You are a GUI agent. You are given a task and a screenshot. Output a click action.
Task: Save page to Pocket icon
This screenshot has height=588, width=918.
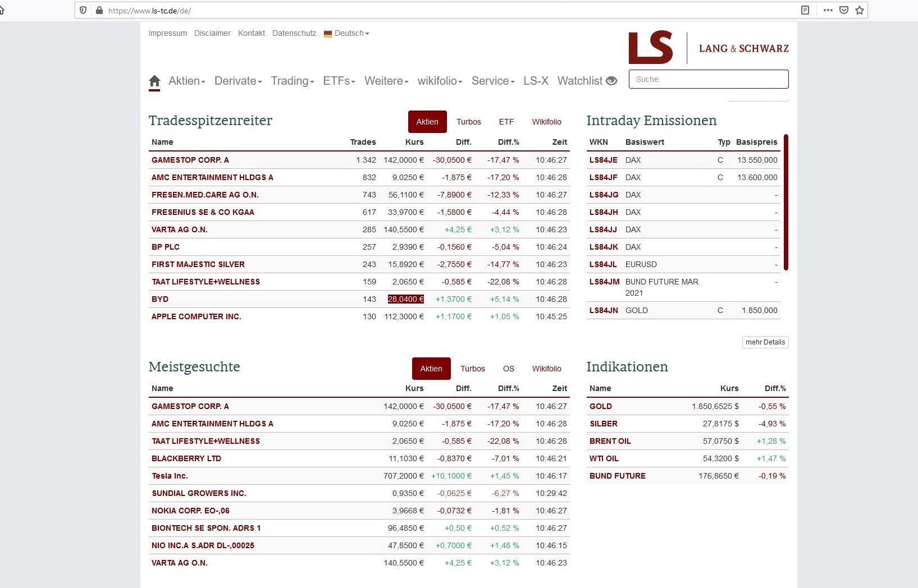coord(844,10)
